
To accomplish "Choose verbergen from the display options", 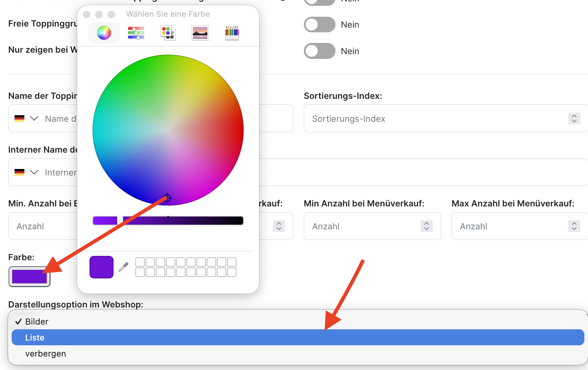I will point(45,354).
